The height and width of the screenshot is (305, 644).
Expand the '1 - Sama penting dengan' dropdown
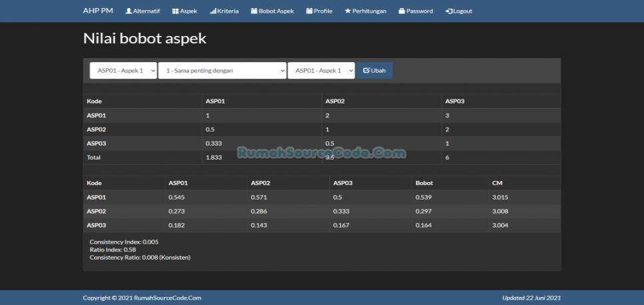click(x=222, y=71)
